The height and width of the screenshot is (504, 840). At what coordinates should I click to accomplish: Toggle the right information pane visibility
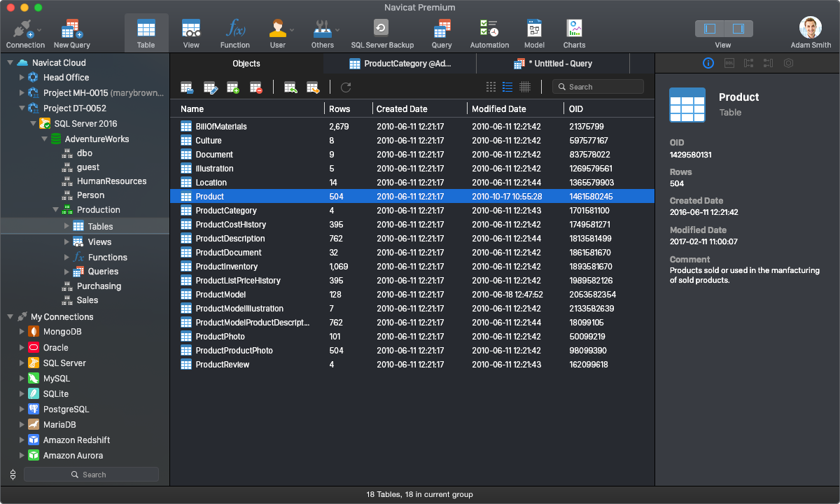click(x=738, y=29)
